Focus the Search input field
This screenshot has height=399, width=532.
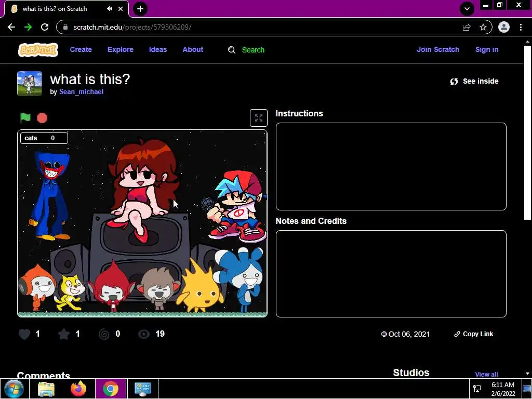(253, 50)
